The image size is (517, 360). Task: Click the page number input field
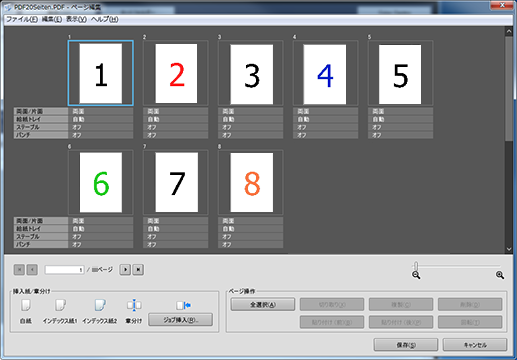coord(65,270)
